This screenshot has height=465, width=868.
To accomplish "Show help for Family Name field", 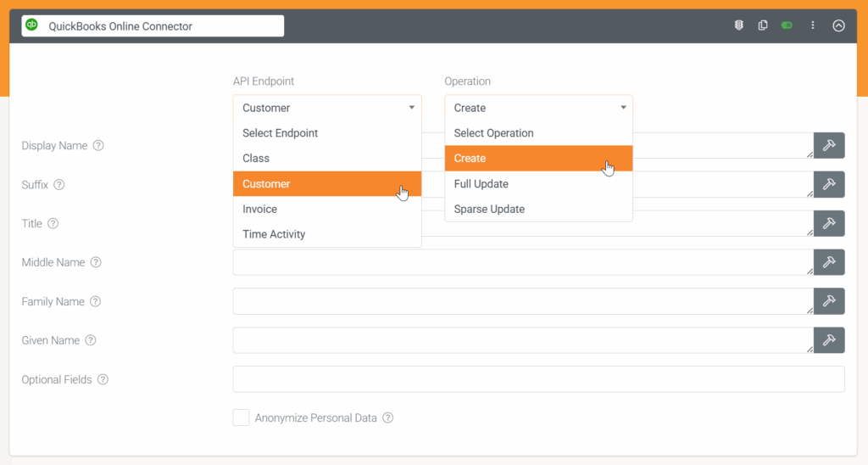I will (95, 301).
